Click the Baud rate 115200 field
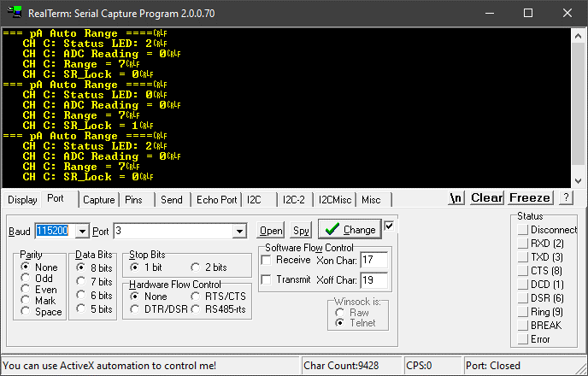588x376 pixels. (56, 231)
